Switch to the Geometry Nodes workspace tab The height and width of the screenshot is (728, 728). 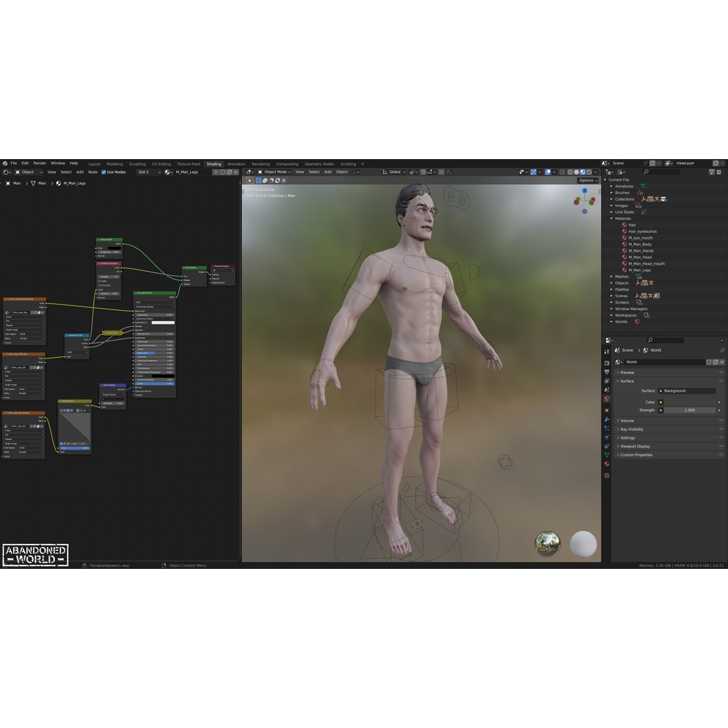tap(319, 164)
